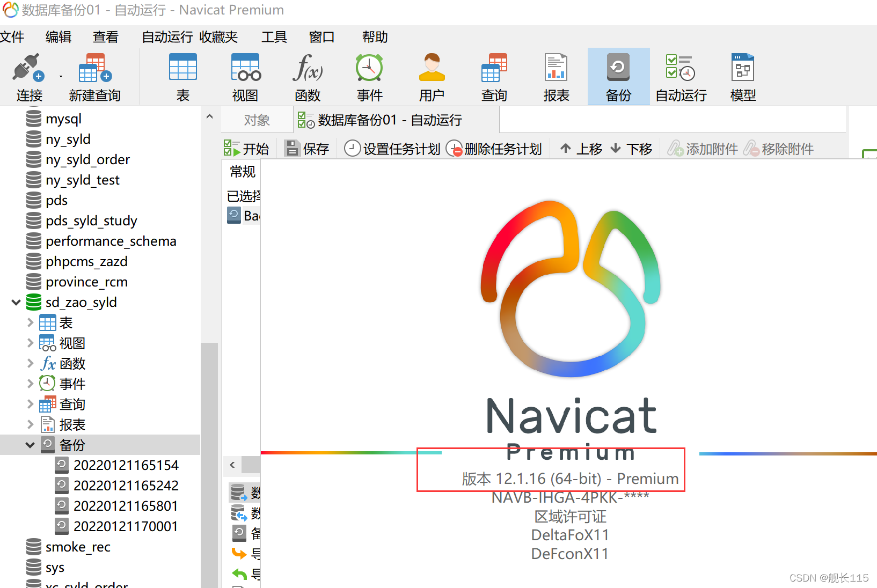Viewport: 877px width, 588px height.
Task: Click 添加附件 add attachment button
Action: pos(702,149)
